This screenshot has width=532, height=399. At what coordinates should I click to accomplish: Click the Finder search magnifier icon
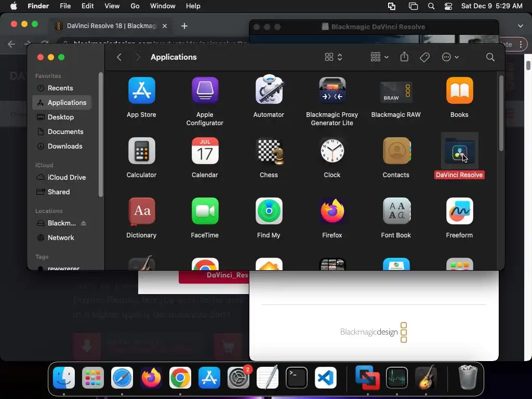[x=490, y=57]
